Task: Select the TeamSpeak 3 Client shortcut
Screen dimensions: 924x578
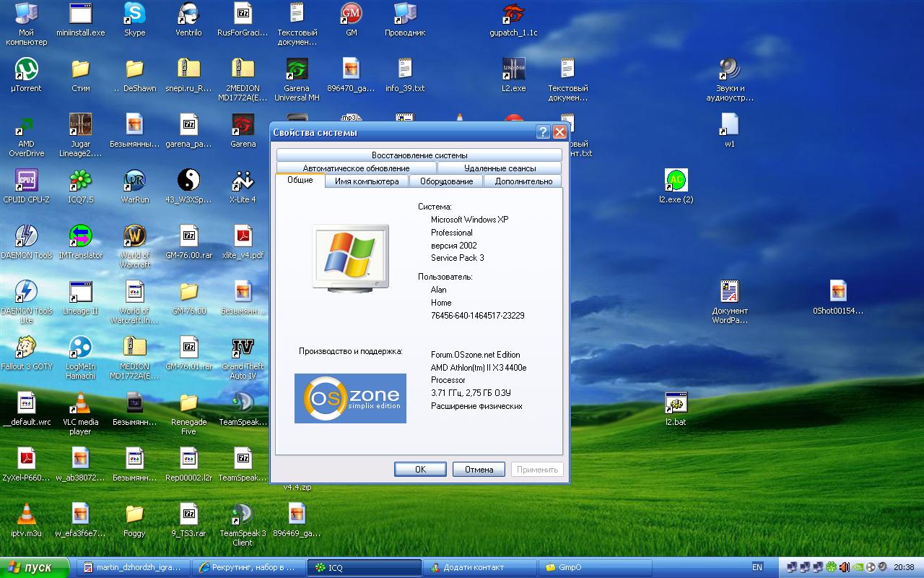Action: point(243,525)
